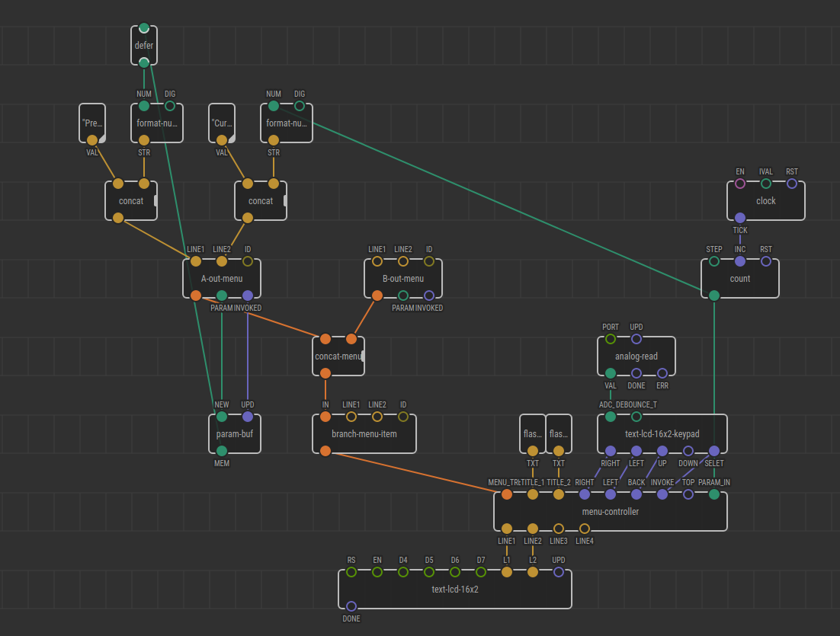Click the TOP input pin on menu-controller

pyautogui.click(x=688, y=494)
